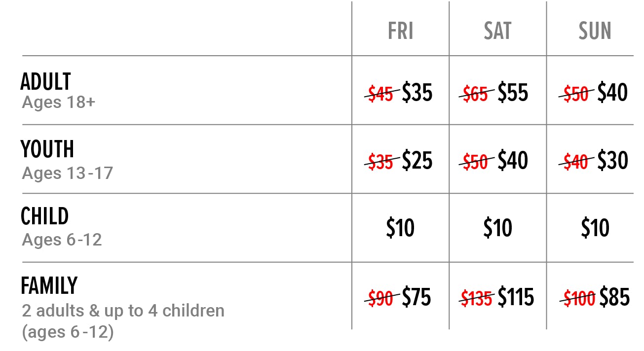The height and width of the screenshot is (351, 644).
Task: Click the Family Saturday $115 price
Action: [516, 297]
